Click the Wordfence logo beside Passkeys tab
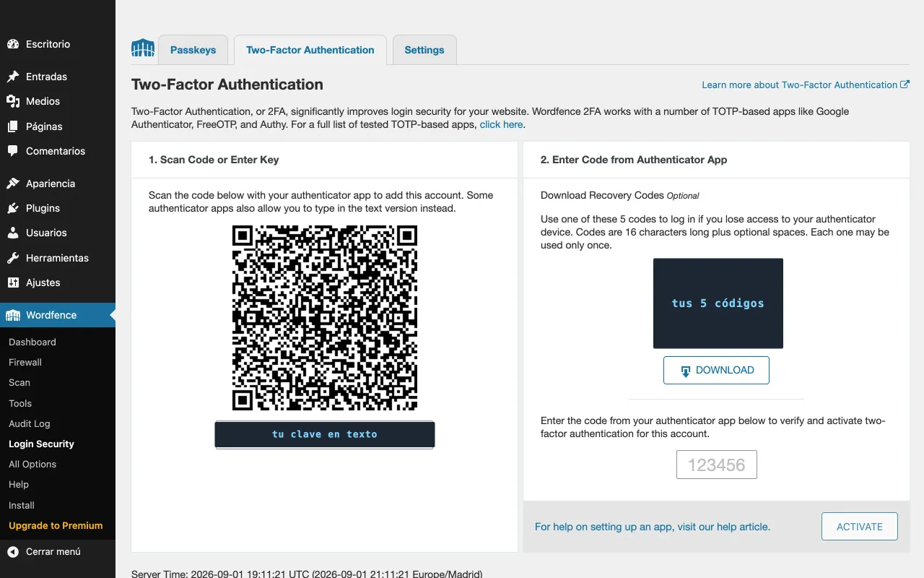This screenshot has height=578, width=924. pyautogui.click(x=143, y=48)
